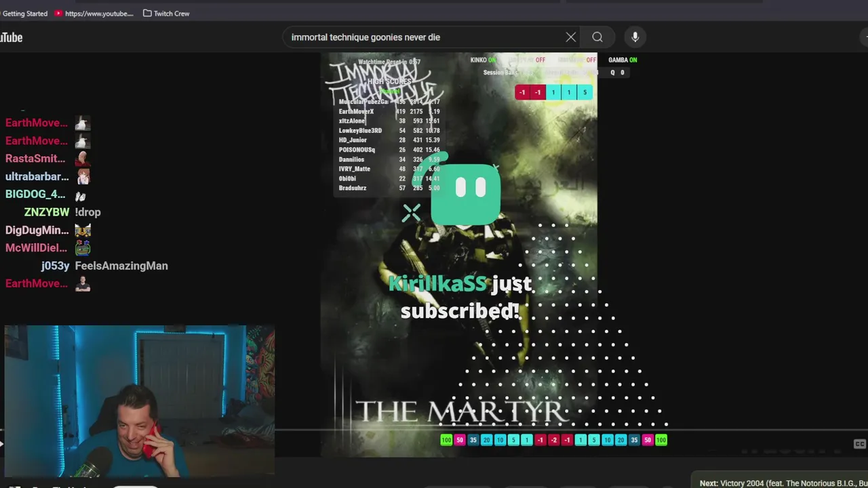This screenshot has width=868, height=488.
Task: Open the Getting Started bookmark
Action: [x=24, y=14]
